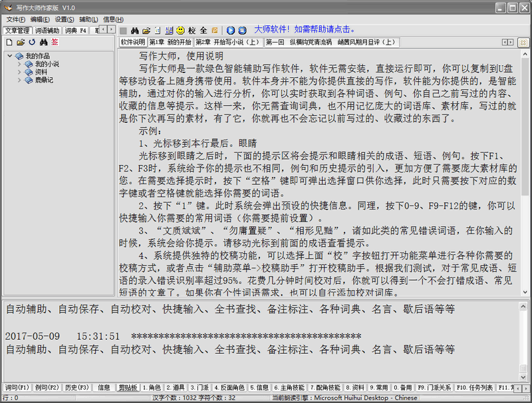This screenshot has width=532, height=403.
Task: Click the yellow smiley face toolbar icon
Action: (x=180, y=31)
